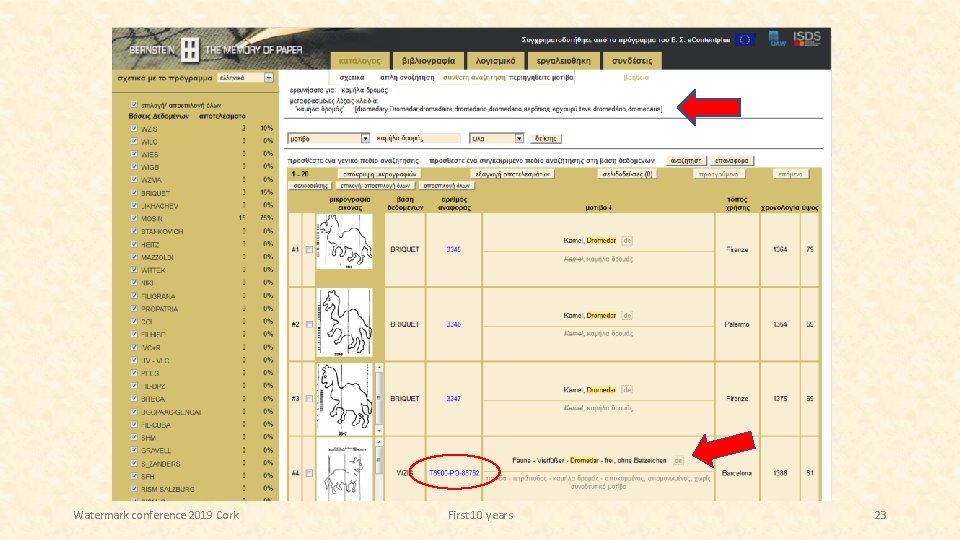The height and width of the screenshot is (540, 960).
Task: Click the μοτίβο column header to sort
Action: tap(598, 208)
